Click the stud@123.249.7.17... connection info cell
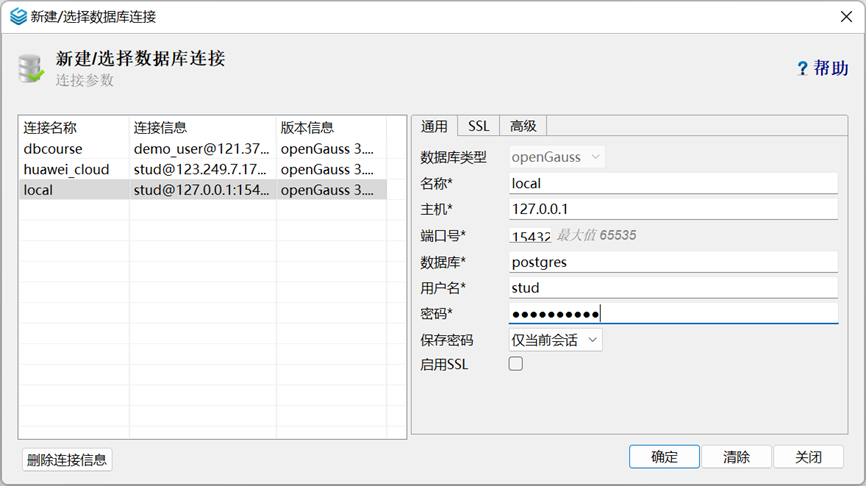866x486 pixels. click(203, 169)
